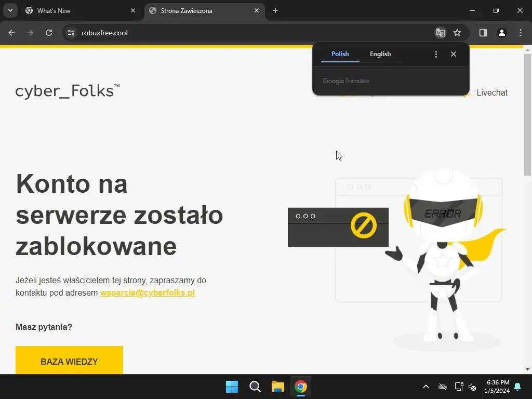This screenshot has width=532, height=399.
Task: Open the Chrome profile avatar icon
Action: (501, 33)
